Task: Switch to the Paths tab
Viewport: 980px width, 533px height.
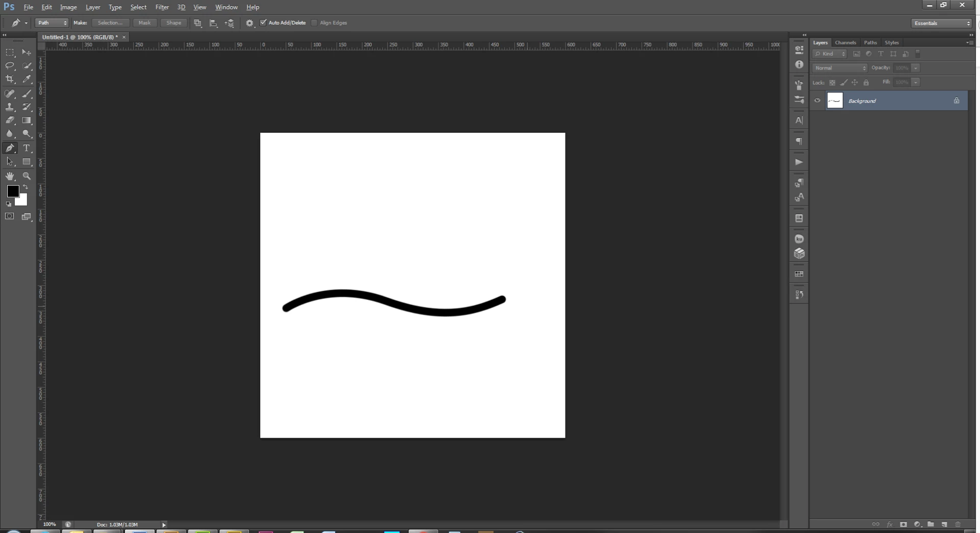Action: [870, 43]
